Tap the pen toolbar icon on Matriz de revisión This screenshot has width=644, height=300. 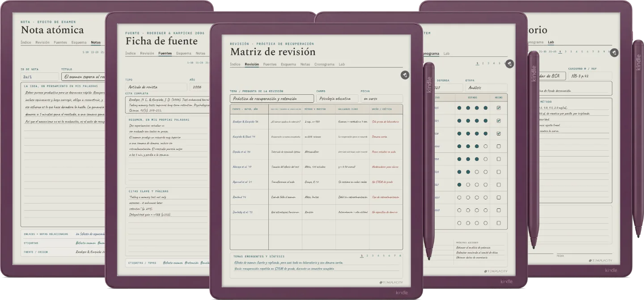coord(405,75)
